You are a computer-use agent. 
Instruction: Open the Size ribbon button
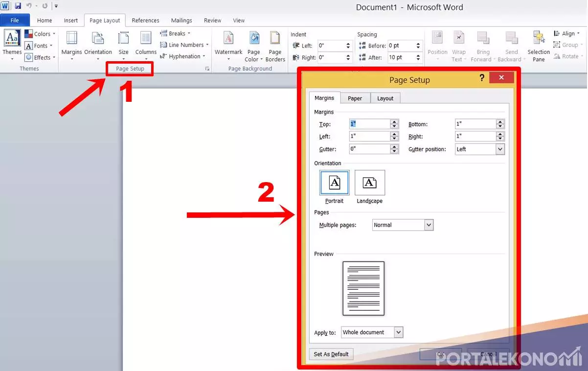[124, 46]
